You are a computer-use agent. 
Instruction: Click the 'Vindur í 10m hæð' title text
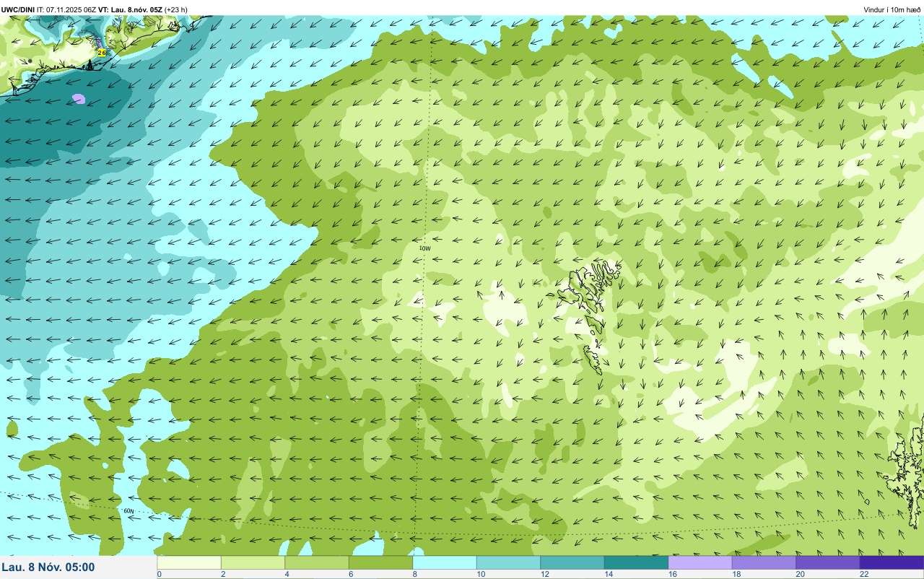(x=892, y=9)
